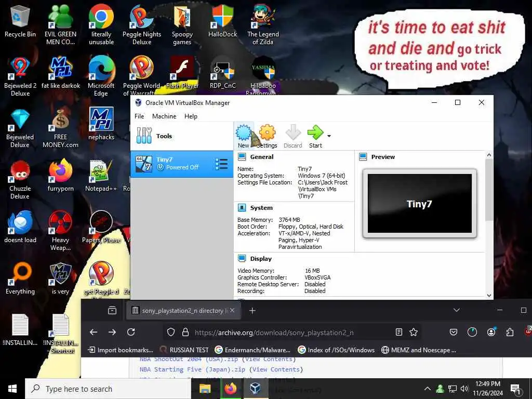Viewport: 532px width, 399px height.
Task: Open Index of /ISOs/Windows bookmark
Action: pos(336,350)
